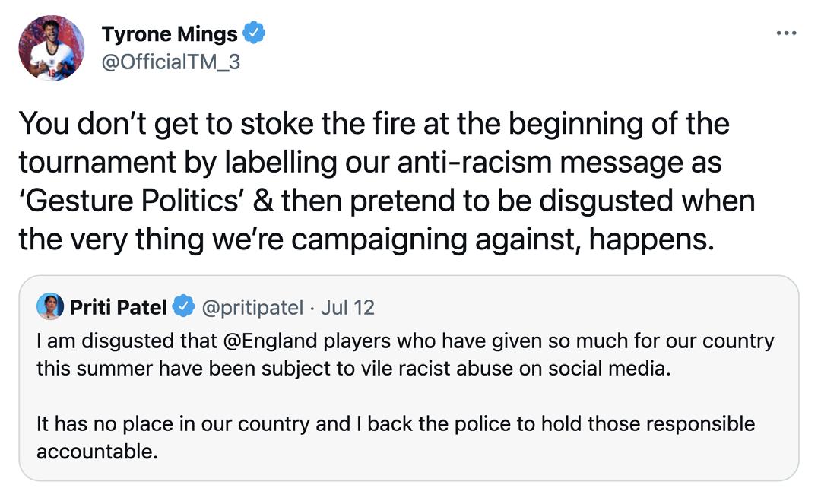
Task: Open the @pritipatel handle
Action: [252, 307]
